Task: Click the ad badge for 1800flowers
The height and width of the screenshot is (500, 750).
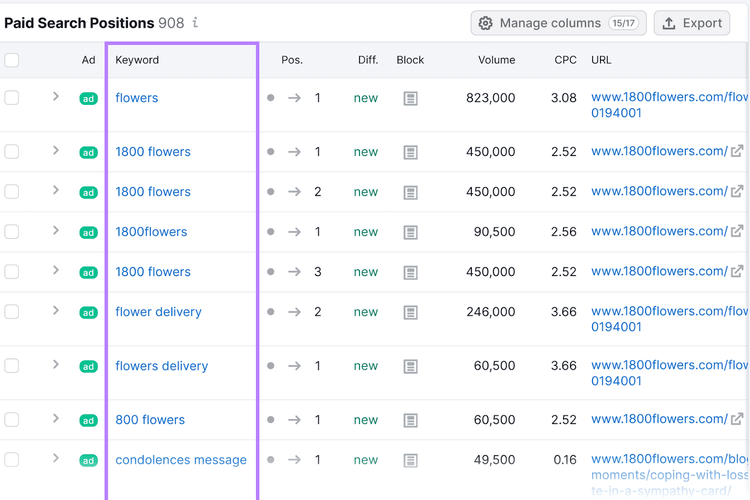Action: click(88, 233)
